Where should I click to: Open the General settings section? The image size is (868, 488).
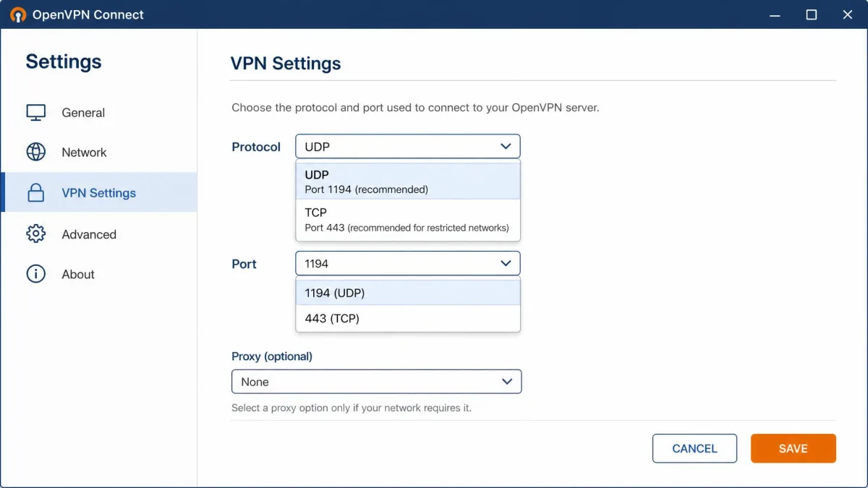coord(99,112)
